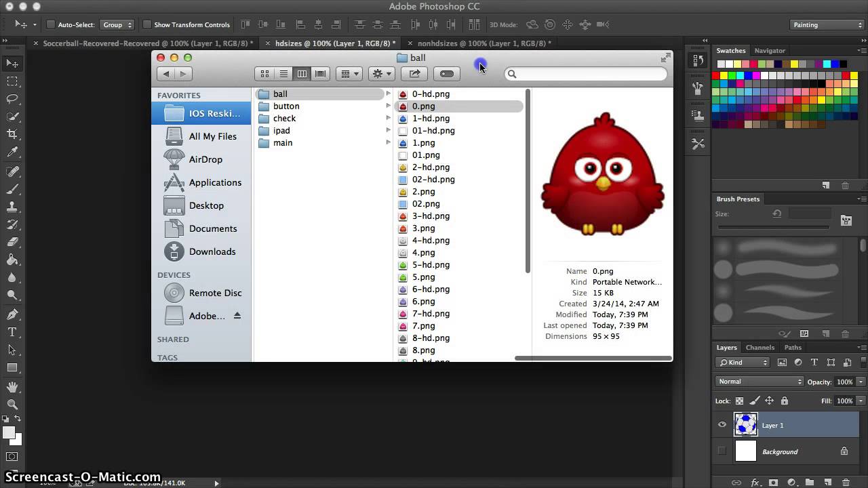Delete layer using Layers panel trash icon
This screenshot has width=868, height=488.
tap(846, 483)
